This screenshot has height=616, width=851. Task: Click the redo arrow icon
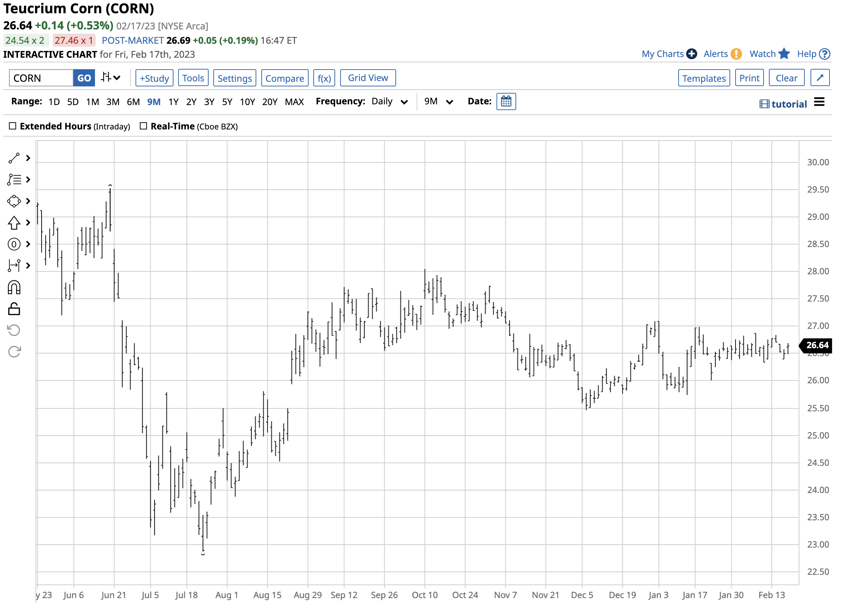[x=14, y=352]
